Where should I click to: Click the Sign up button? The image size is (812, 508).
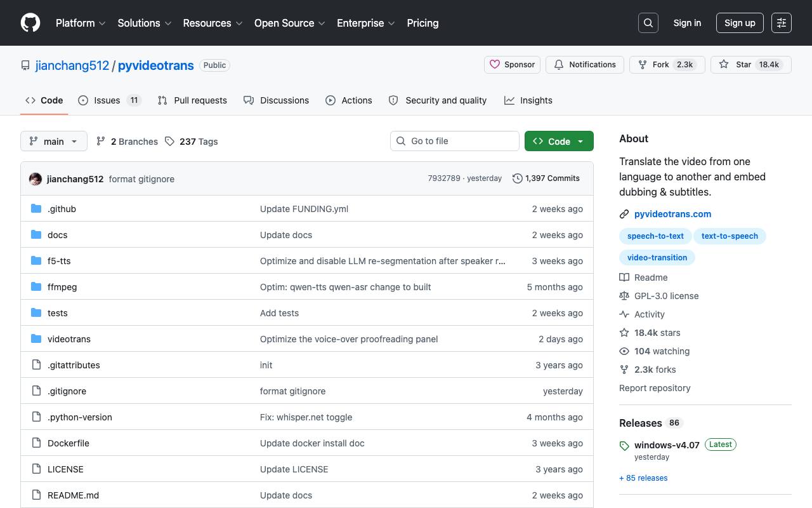(740, 23)
